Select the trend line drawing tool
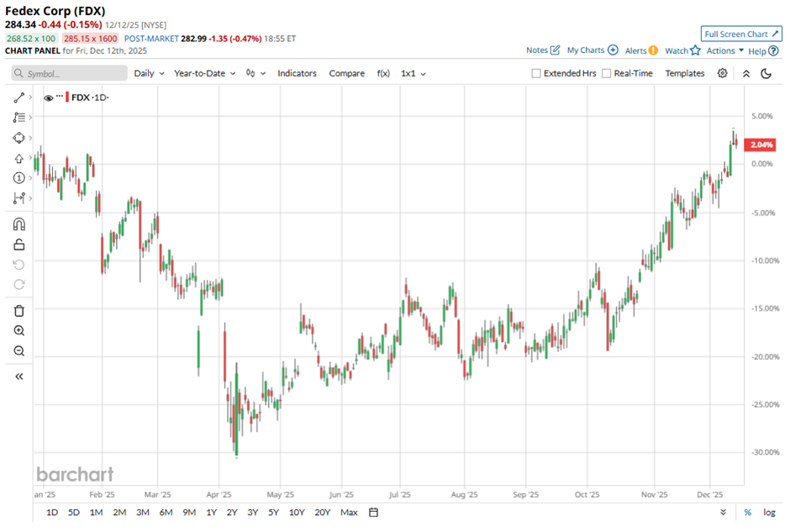 pos(19,97)
